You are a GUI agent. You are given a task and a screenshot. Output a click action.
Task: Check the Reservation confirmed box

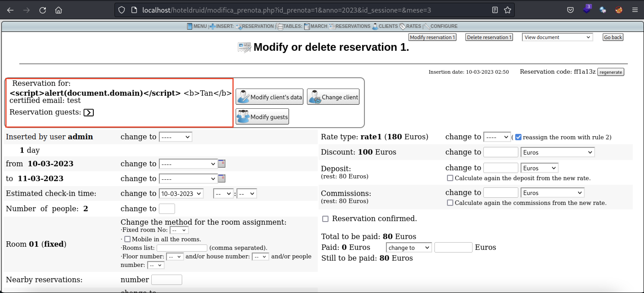[325, 219]
